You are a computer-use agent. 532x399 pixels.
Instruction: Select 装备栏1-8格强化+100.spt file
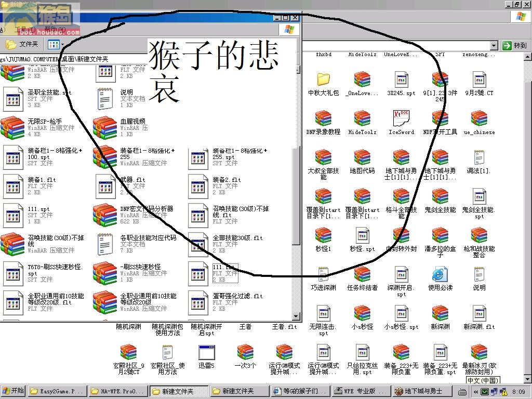pos(43,157)
